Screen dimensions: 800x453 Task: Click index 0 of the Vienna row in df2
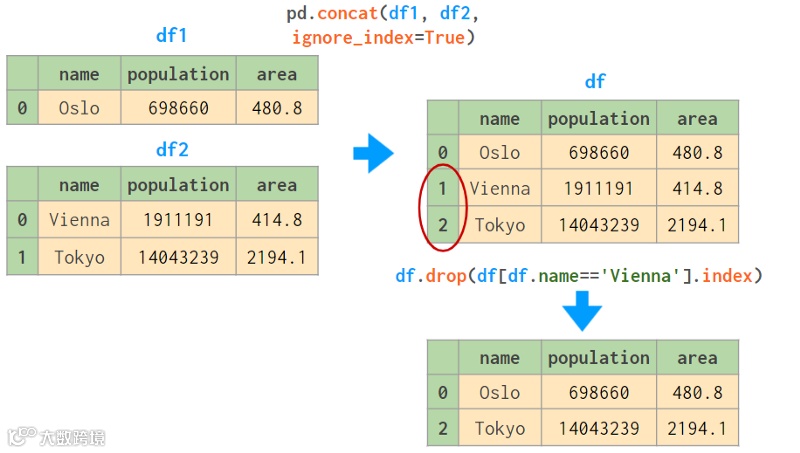tap(22, 220)
